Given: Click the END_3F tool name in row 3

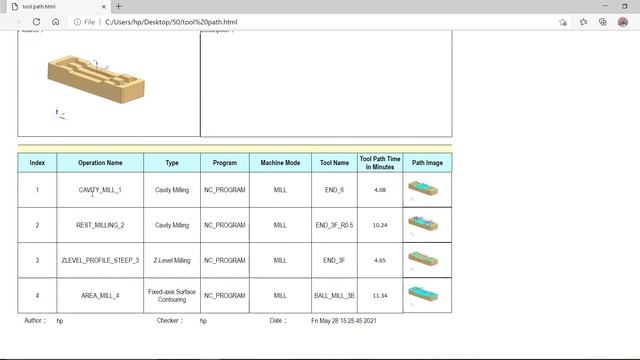Looking at the screenshot, I should 334,260.
